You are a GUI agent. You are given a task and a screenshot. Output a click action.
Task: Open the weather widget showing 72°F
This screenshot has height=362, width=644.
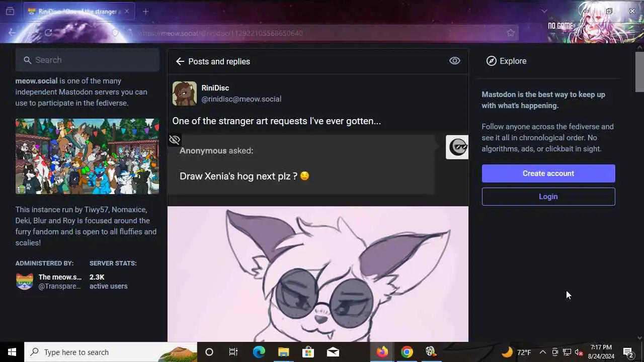tap(516, 352)
